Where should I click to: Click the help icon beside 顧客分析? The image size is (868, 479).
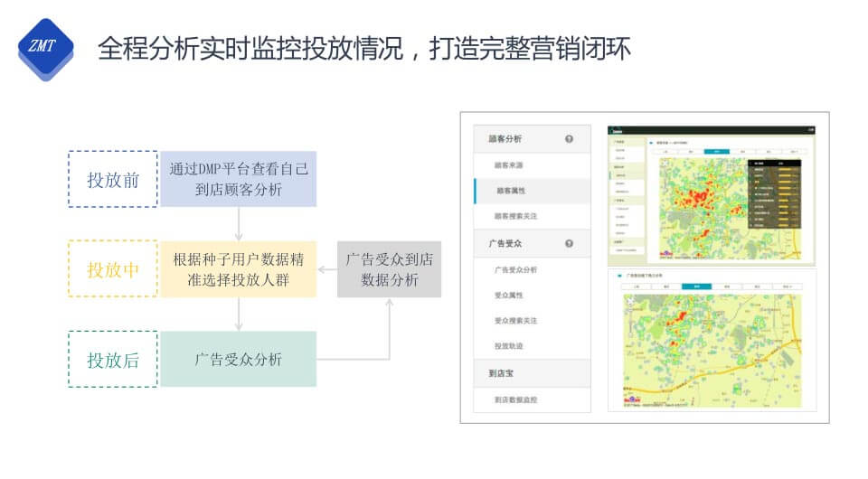pyautogui.click(x=569, y=139)
